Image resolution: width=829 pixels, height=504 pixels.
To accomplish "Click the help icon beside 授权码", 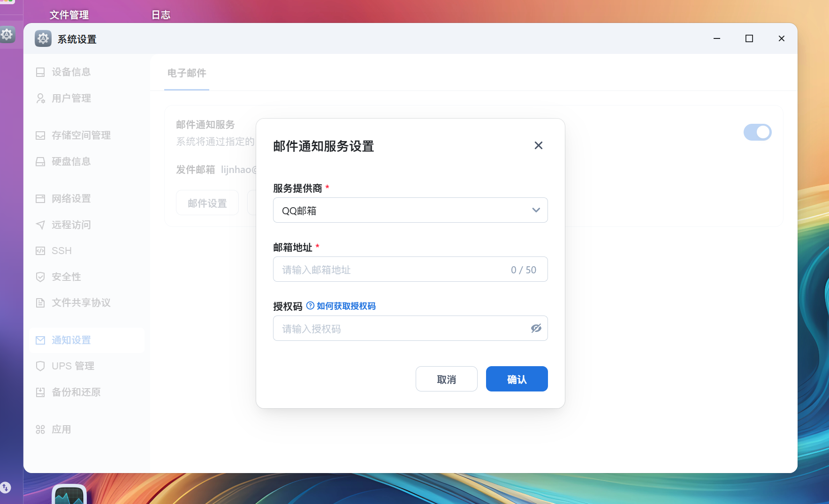I will click(311, 306).
